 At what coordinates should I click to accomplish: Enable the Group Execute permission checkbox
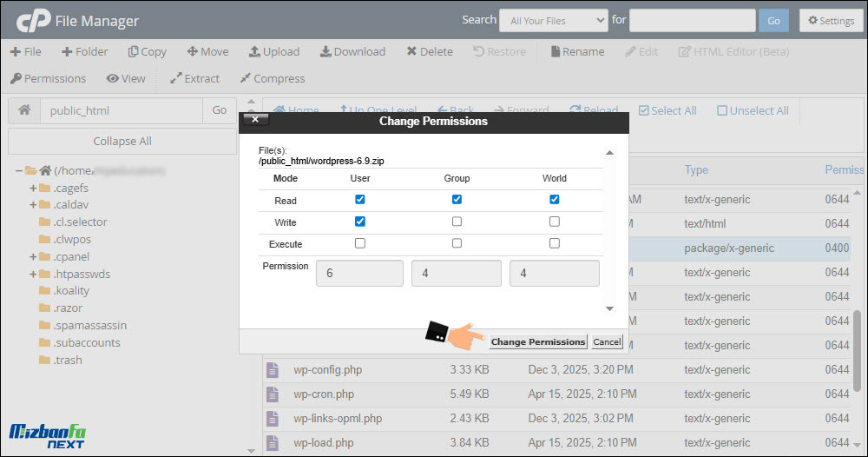pyautogui.click(x=457, y=244)
